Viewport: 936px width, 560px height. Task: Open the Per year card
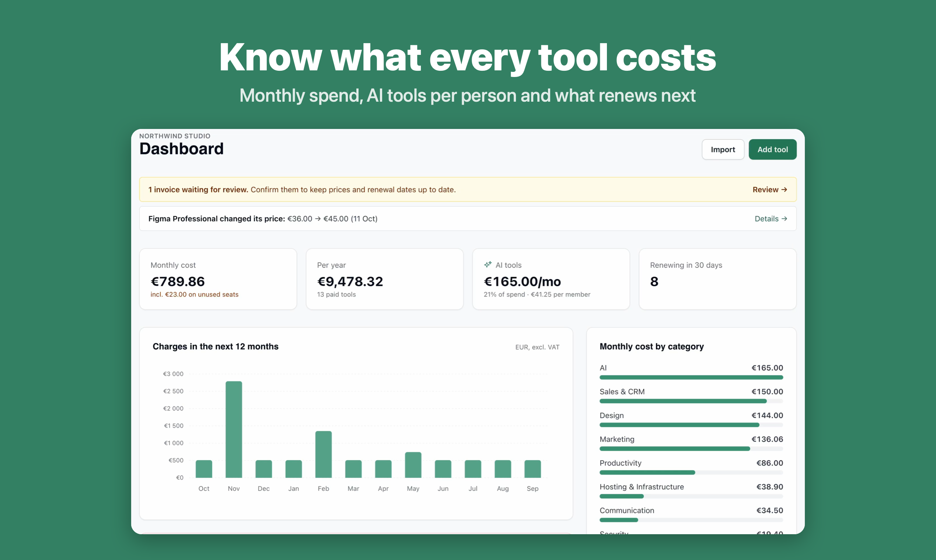point(385,279)
